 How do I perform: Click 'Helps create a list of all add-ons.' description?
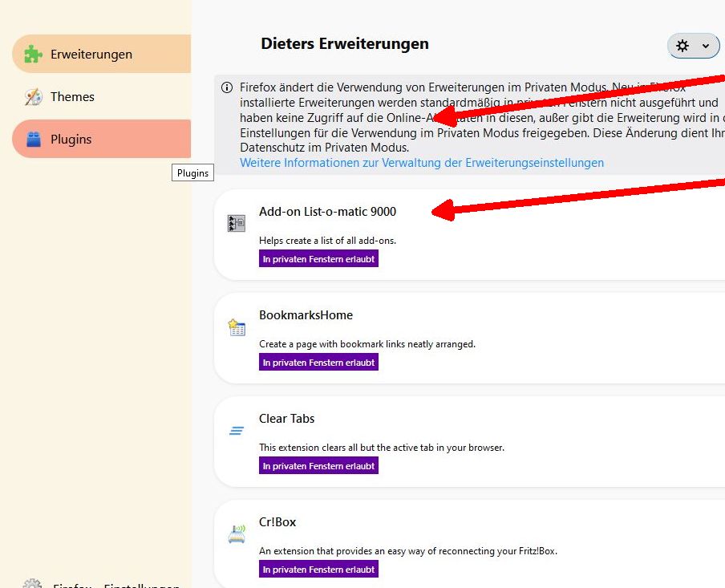327,241
